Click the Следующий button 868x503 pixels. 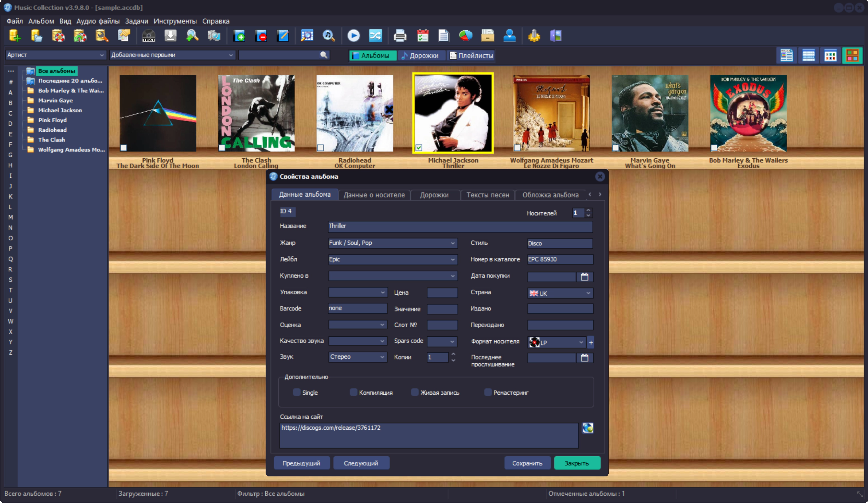[361, 463]
